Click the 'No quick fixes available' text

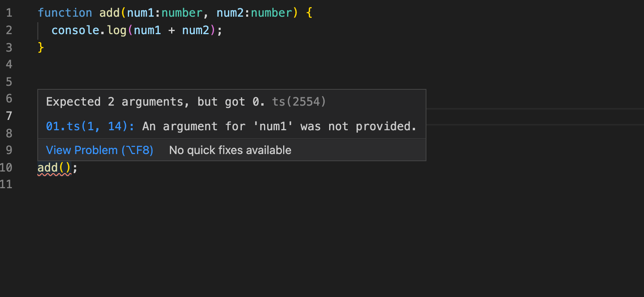230,150
